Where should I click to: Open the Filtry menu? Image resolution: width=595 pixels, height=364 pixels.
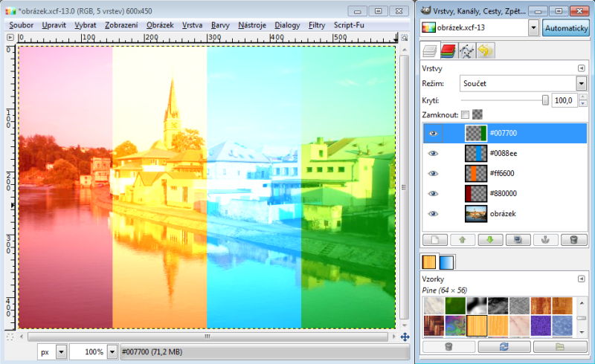coord(317,25)
